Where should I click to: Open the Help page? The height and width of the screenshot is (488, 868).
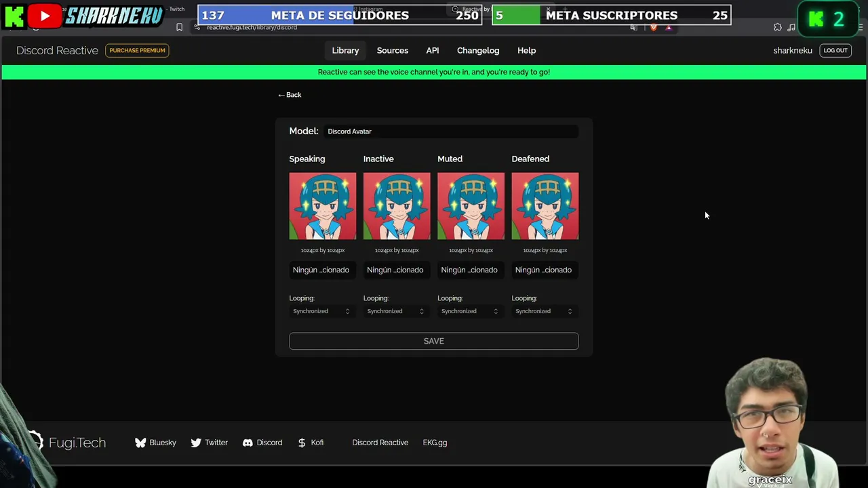point(526,50)
